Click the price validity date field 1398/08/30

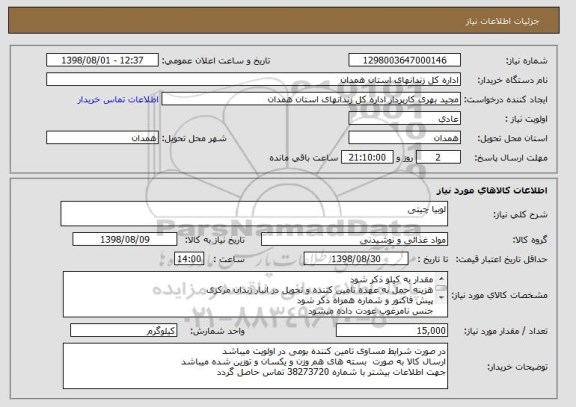coord(356,259)
